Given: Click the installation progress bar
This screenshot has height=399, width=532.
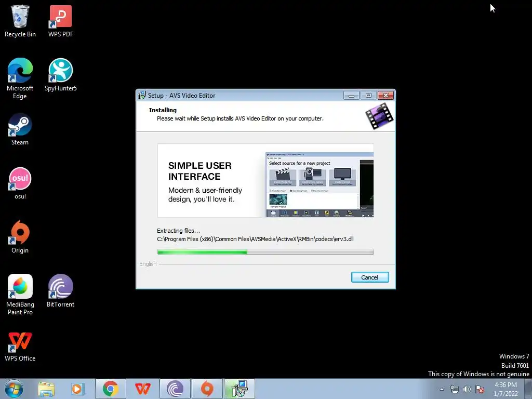Looking at the screenshot, I should (265, 252).
